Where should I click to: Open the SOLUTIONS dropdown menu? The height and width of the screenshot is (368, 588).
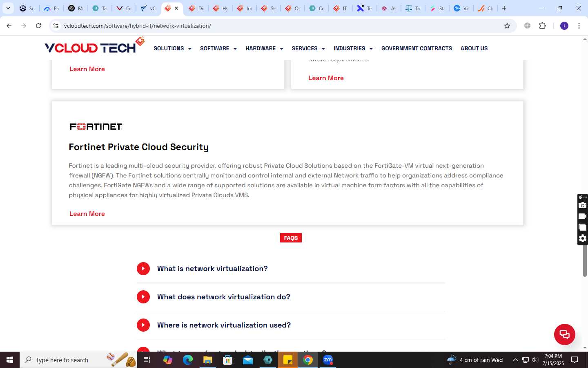[172, 48]
